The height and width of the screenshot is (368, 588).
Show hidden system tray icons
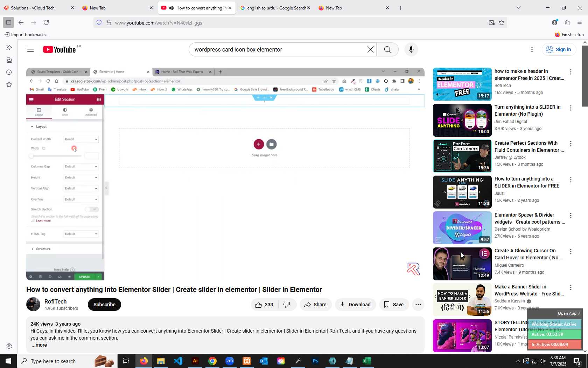[517, 361]
